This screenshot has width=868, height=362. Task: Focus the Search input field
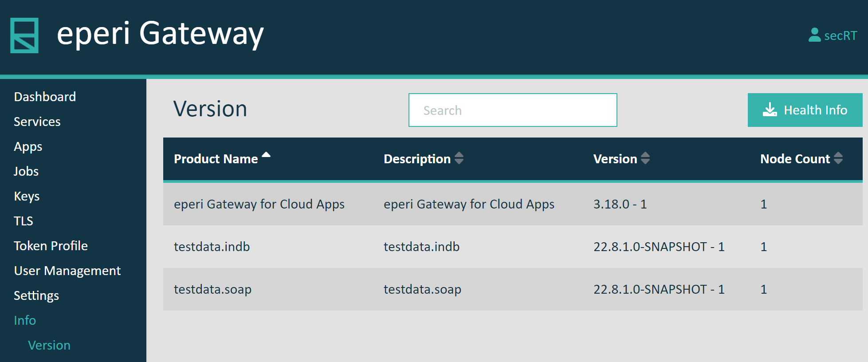(x=513, y=110)
